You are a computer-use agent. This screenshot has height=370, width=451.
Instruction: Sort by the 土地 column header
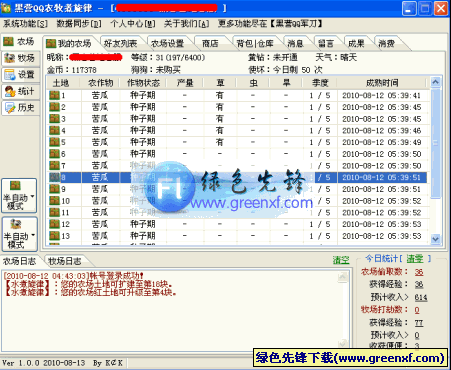61,83
